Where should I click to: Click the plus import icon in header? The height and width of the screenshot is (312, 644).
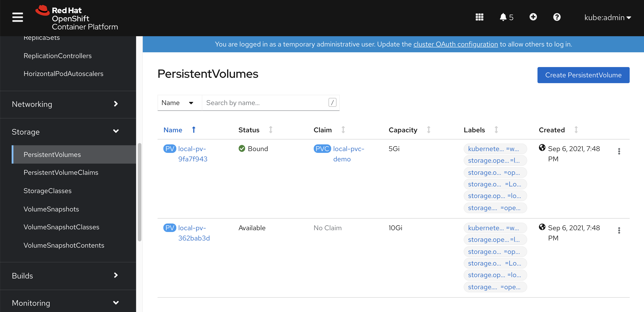pos(533,17)
